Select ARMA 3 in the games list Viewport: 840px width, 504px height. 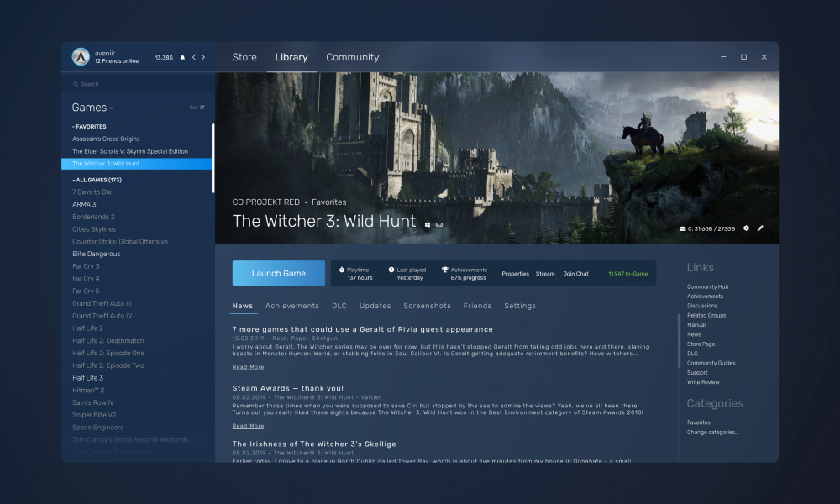[x=84, y=205]
